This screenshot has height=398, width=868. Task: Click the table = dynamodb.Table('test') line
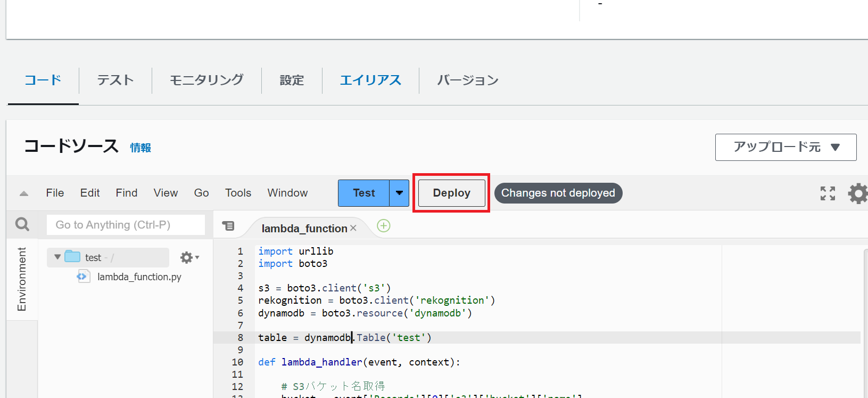pyautogui.click(x=345, y=338)
